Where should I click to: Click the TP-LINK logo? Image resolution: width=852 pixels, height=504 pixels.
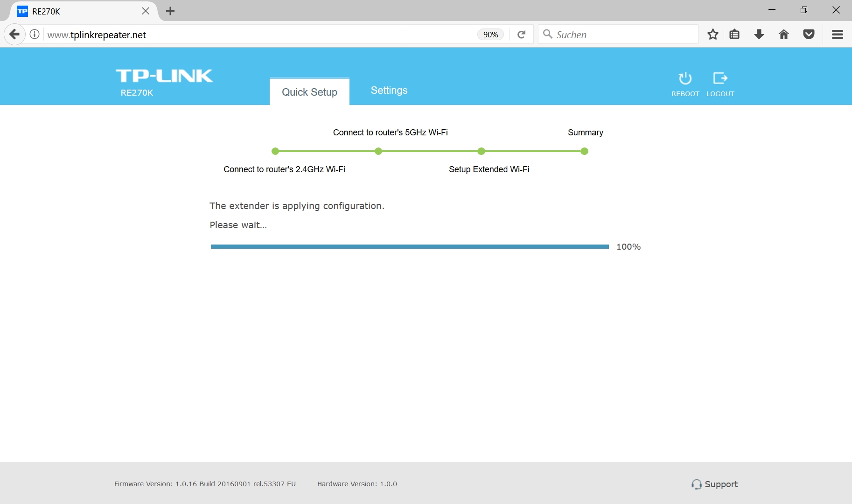tap(164, 76)
